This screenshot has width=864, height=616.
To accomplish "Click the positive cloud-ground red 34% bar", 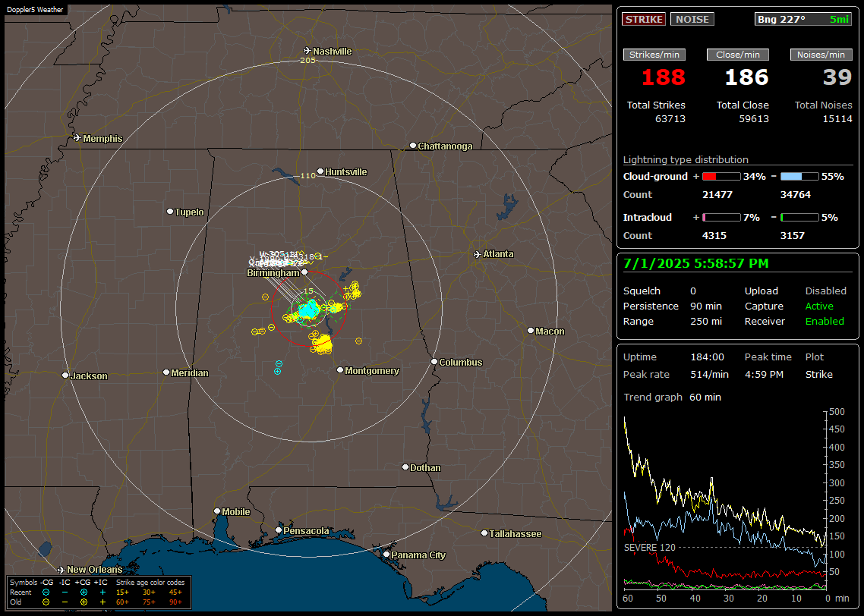I will click(721, 176).
